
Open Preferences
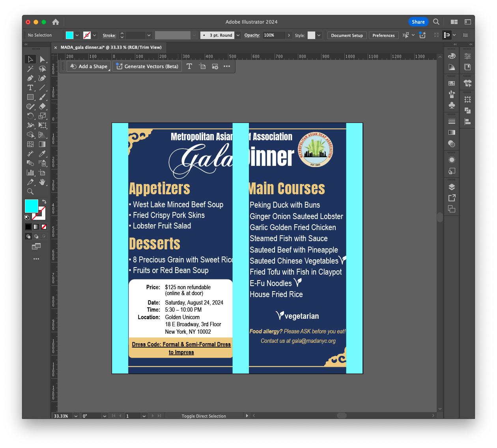(383, 35)
